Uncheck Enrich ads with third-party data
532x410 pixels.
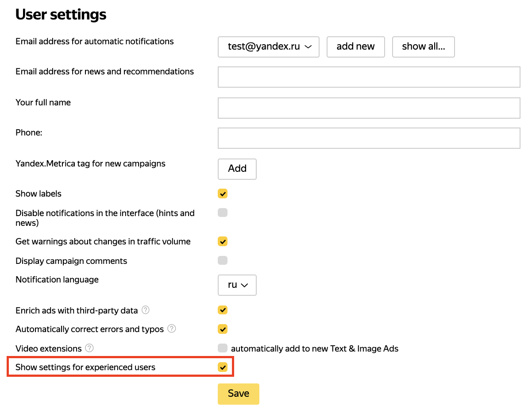tap(223, 310)
